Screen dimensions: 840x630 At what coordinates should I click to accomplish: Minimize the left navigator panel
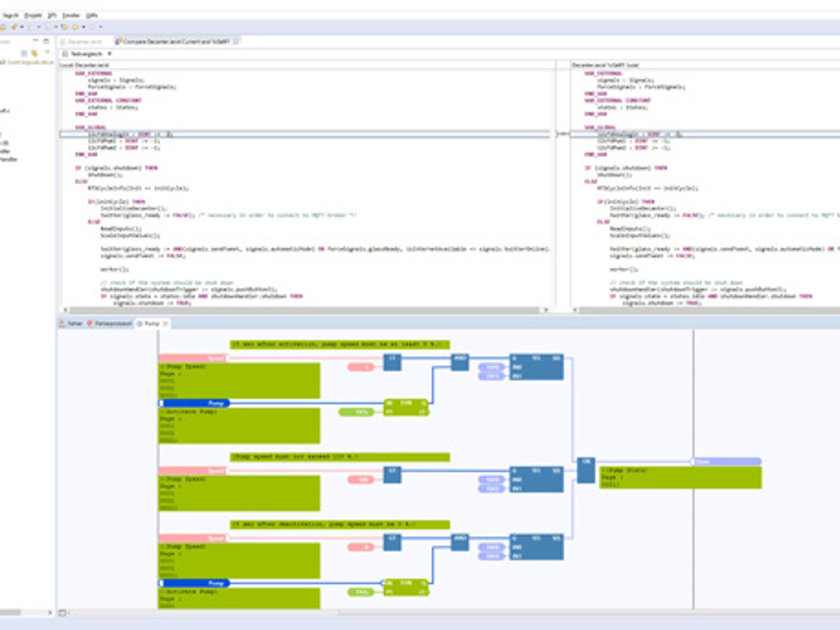coord(36,41)
